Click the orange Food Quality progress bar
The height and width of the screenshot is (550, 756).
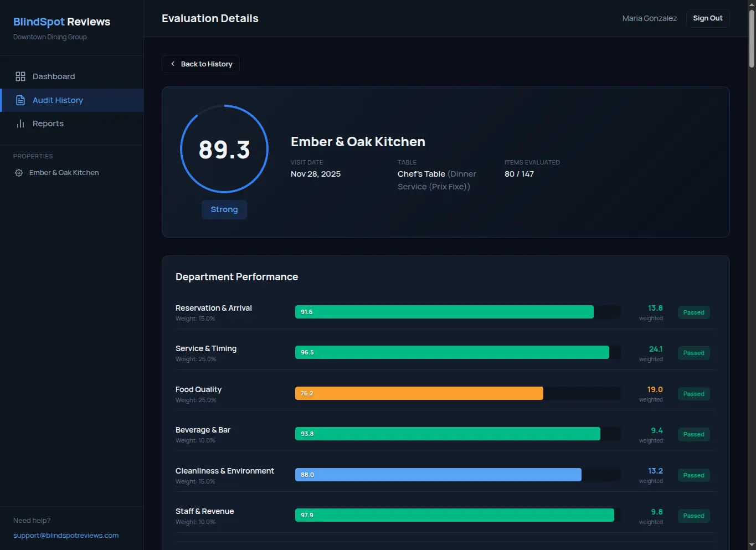click(419, 393)
